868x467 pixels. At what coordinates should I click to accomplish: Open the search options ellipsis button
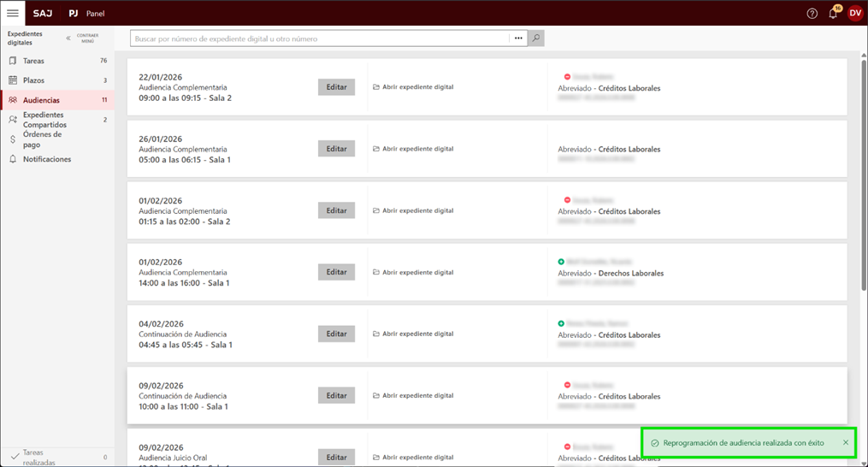(x=518, y=38)
